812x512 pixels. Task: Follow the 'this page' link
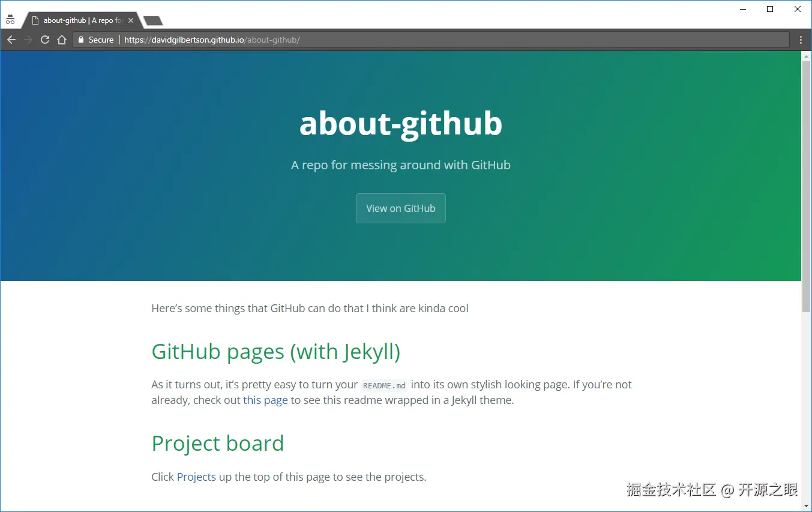265,400
